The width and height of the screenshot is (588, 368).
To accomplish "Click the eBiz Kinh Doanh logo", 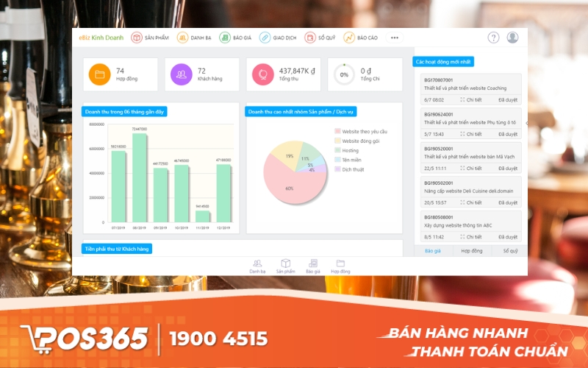I will (x=101, y=38).
